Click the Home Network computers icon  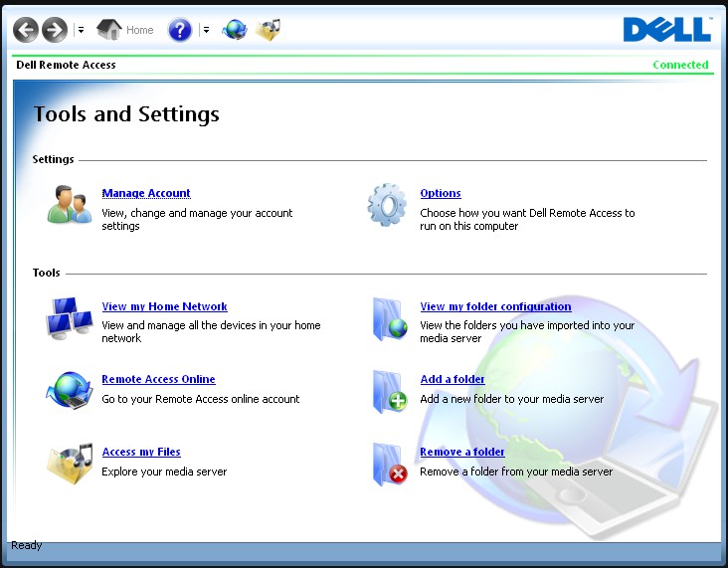tap(70, 318)
